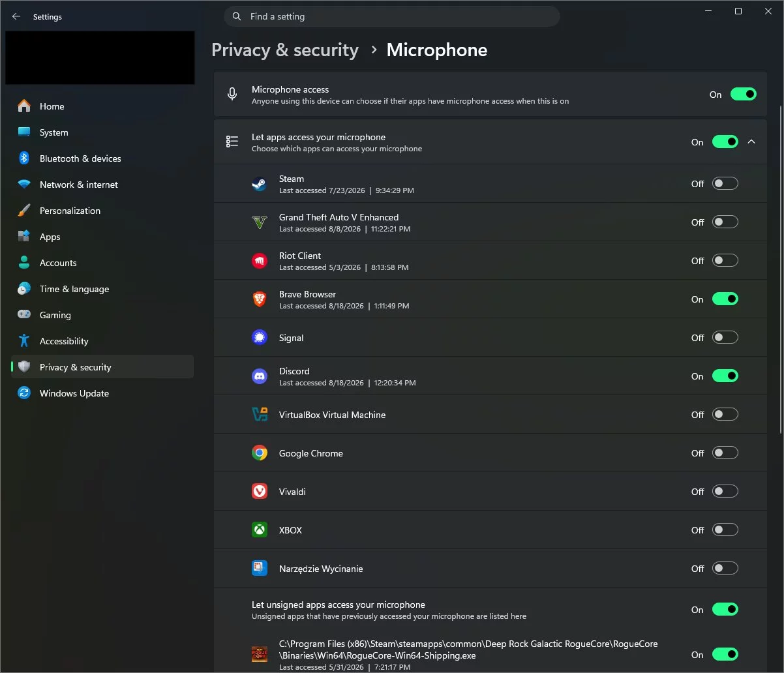Toggle Google Chrome microphone access

point(725,453)
